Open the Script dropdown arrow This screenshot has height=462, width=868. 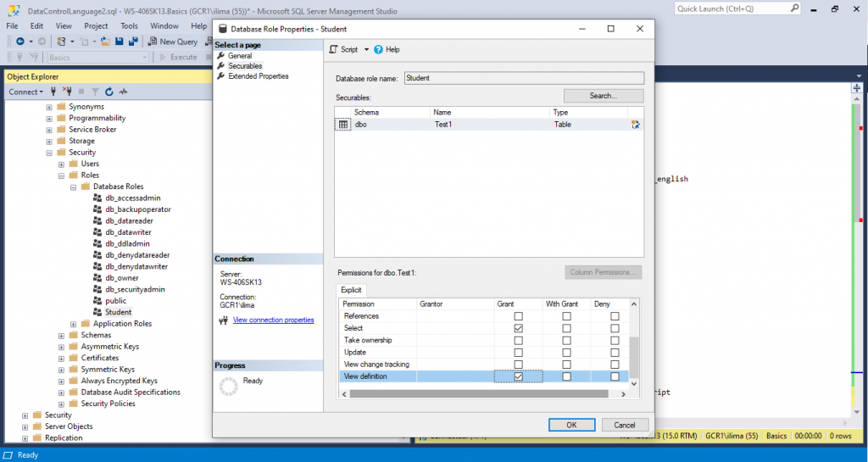366,49
